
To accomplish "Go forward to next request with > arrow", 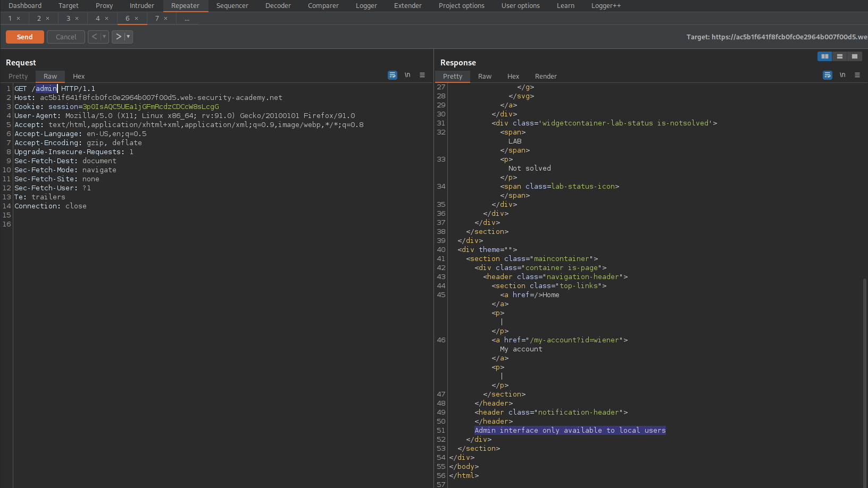I will point(118,37).
